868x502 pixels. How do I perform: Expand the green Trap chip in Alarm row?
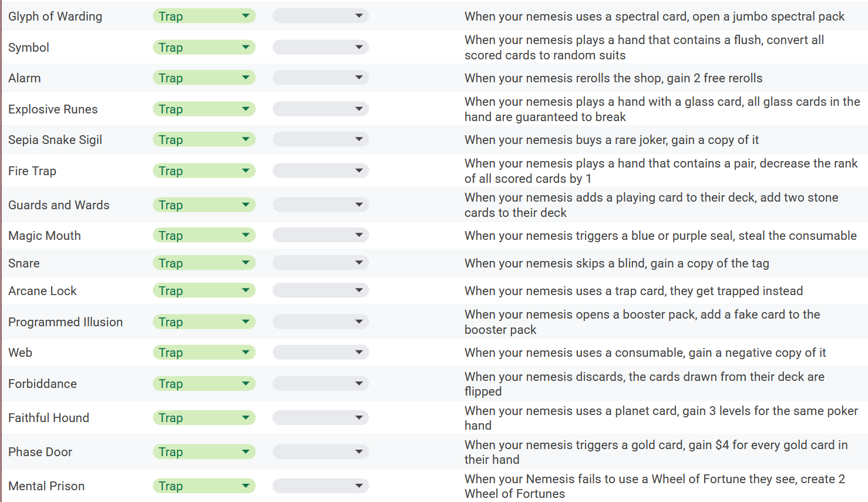204,78
